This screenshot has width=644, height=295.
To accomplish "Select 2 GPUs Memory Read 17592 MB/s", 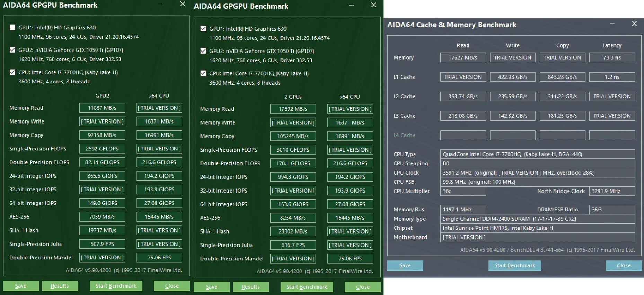I will point(293,109).
